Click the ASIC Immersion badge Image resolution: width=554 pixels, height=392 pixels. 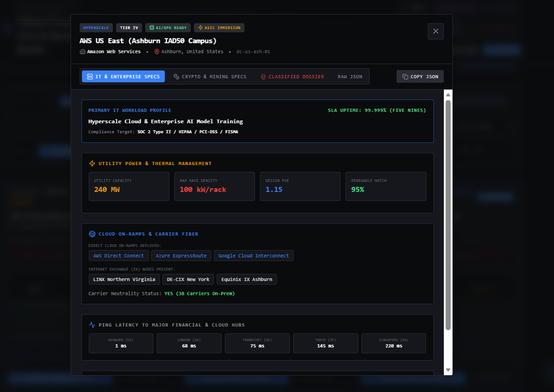click(x=219, y=28)
